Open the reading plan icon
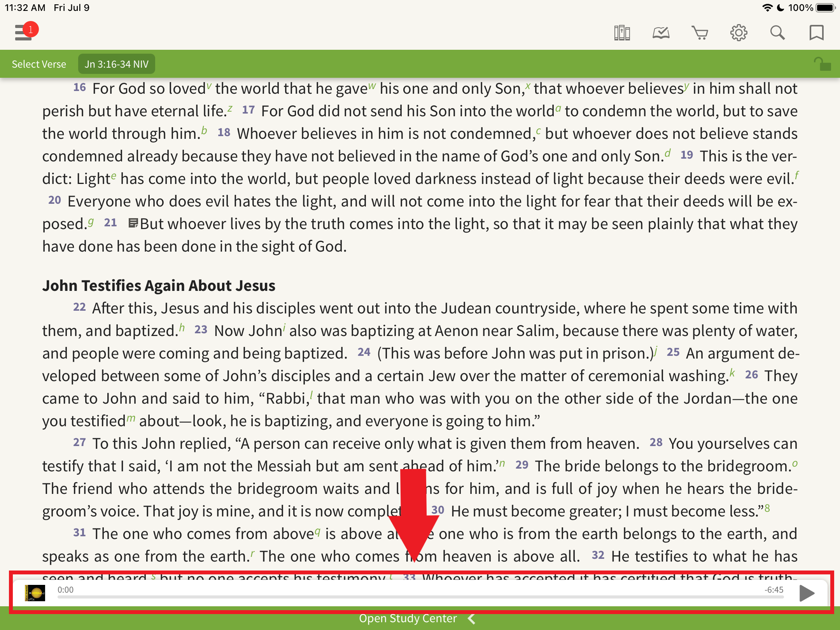The width and height of the screenshot is (840, 630). (661, 33)
